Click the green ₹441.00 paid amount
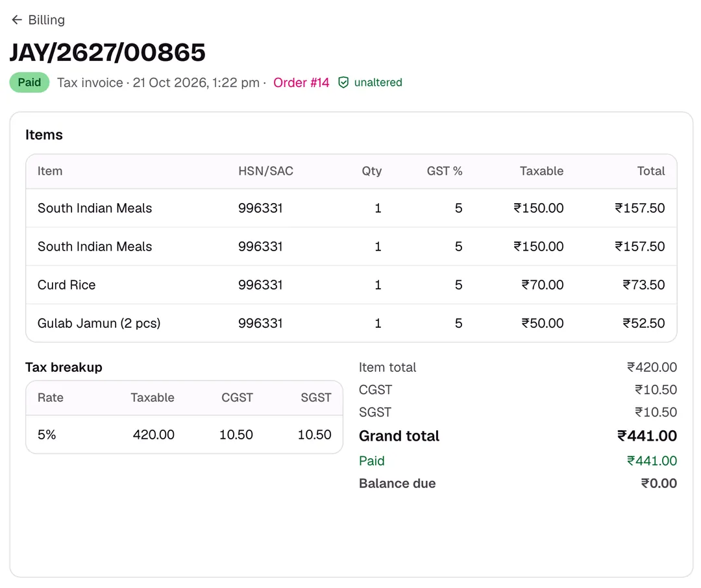 (x=652, y=461)
